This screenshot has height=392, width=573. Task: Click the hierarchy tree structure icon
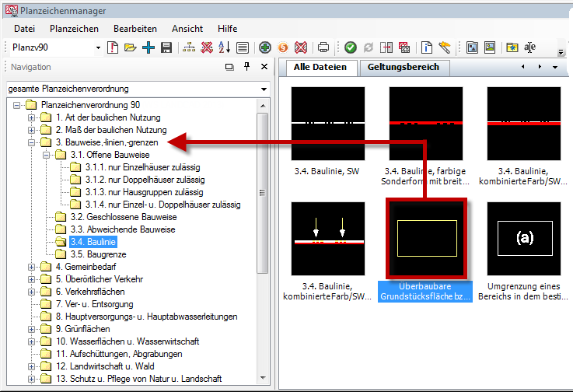pos(189,48)
